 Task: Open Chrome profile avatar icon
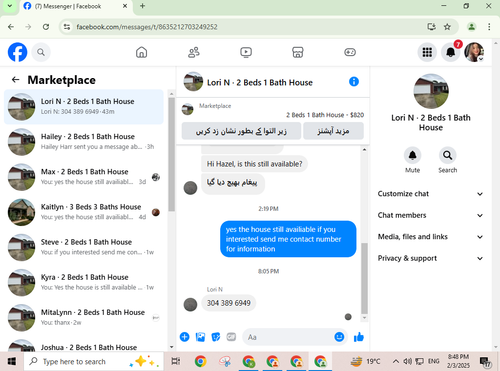471,27
